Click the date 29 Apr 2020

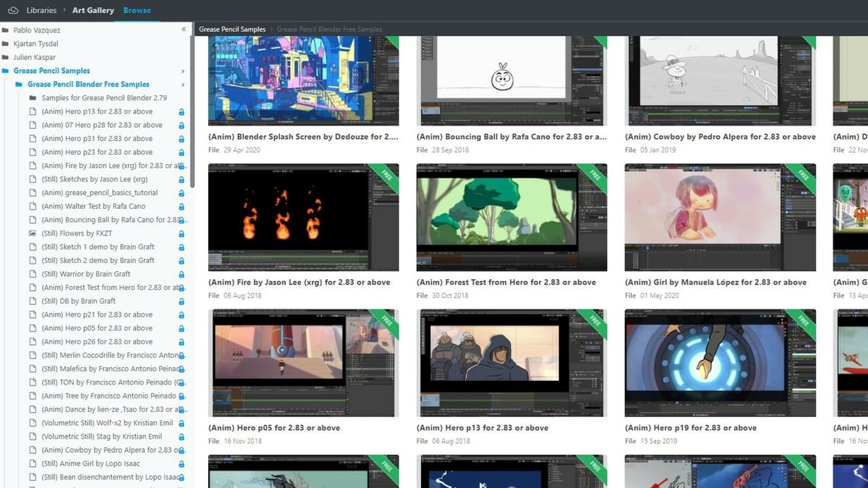tap(242, 150)
